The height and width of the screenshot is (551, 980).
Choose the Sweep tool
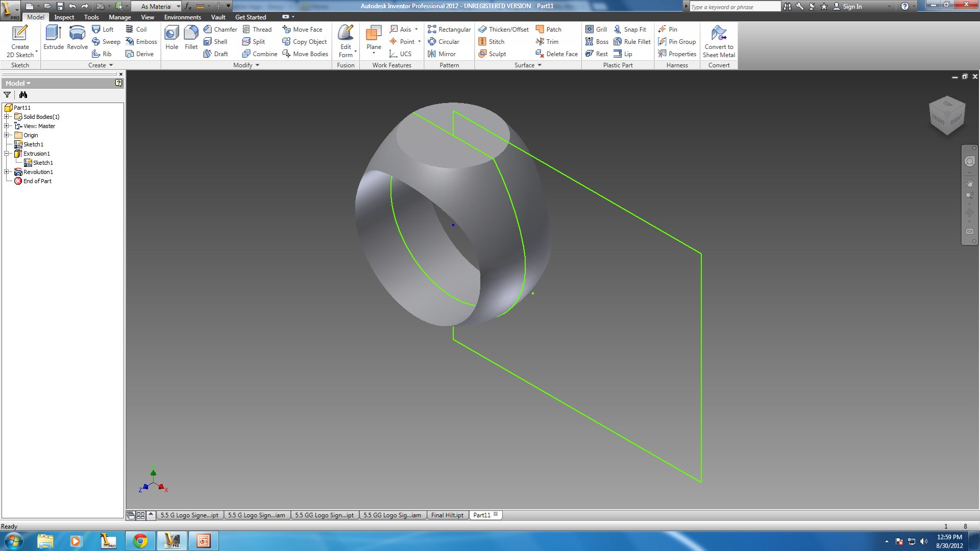[x=106, y=42]
